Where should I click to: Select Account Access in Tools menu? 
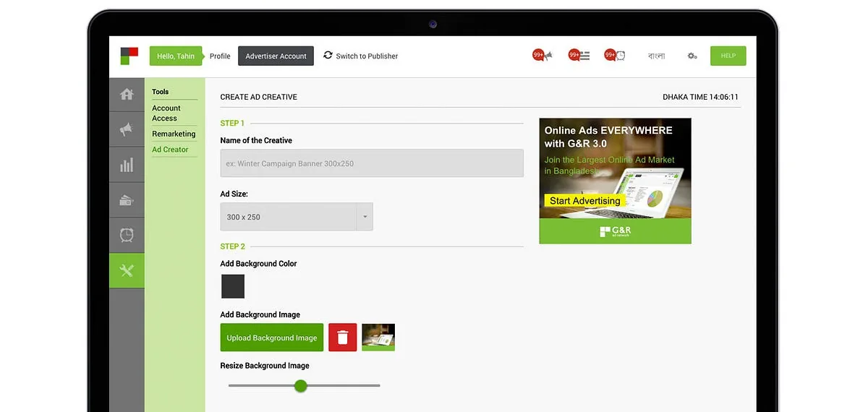click(166, 113)
